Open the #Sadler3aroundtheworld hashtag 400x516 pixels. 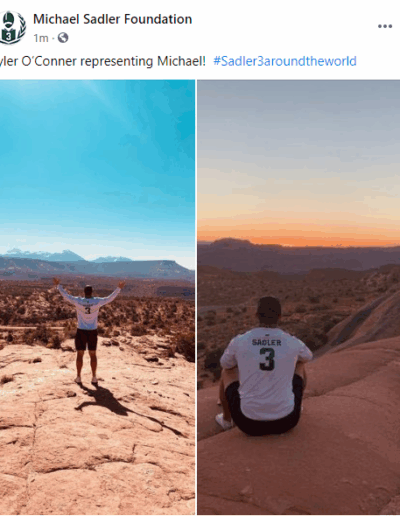click(x=285, y=61)
